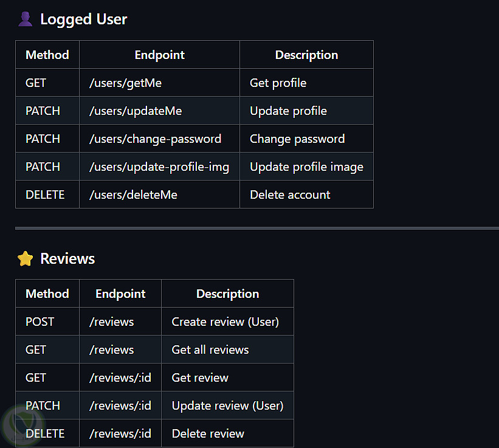Click the Get profile description
Screen dimensions: 499x448
(278, 83)
